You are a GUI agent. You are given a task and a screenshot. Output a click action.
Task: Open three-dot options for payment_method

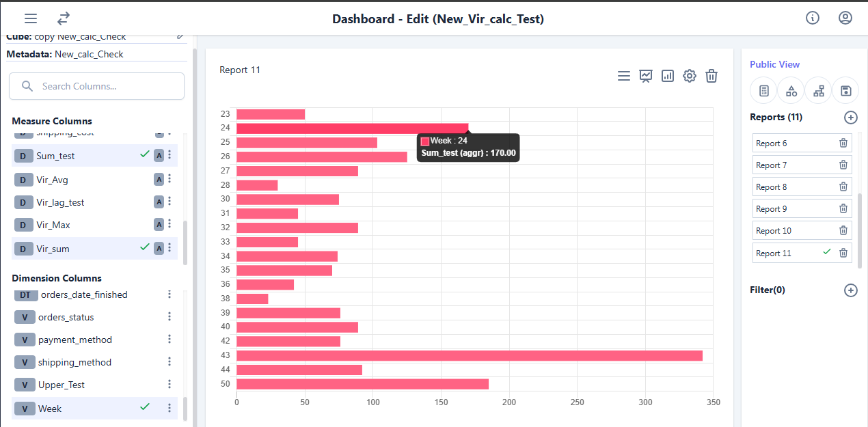click(x=169, y=340)
